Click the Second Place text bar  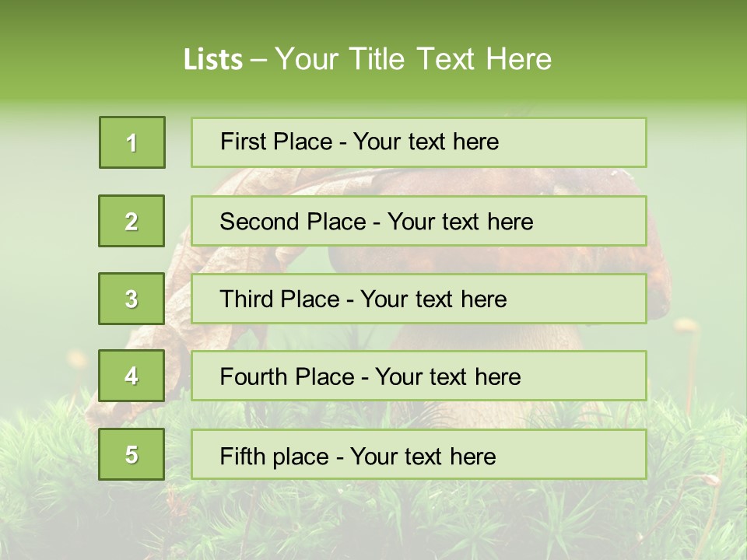point(419,221)
